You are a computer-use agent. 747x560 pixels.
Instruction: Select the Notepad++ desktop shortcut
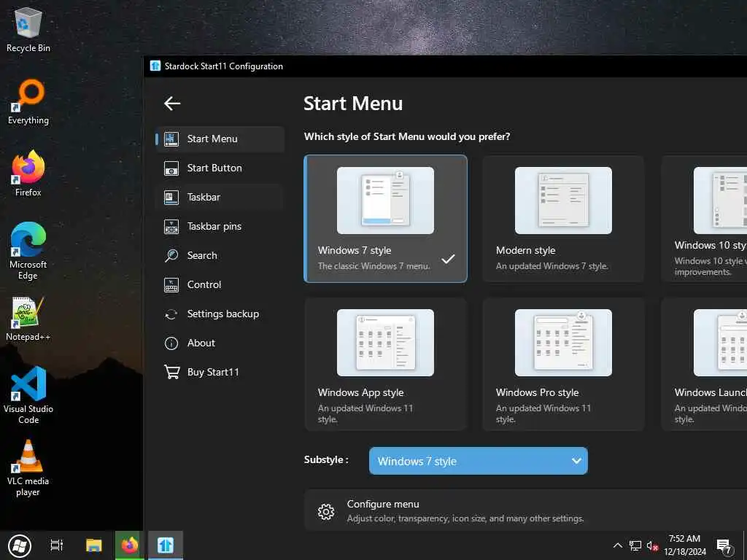coord(28,319)
